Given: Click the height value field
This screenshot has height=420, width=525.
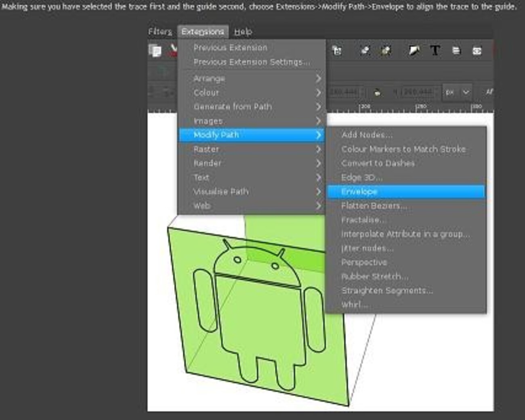Looking at the screenshot, I should (x=419, y=92).
